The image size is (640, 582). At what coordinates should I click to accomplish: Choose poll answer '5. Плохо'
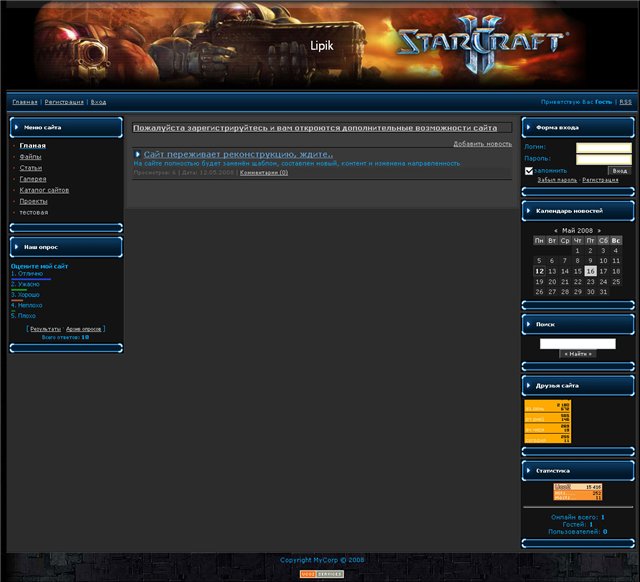[x=23, y=316]
